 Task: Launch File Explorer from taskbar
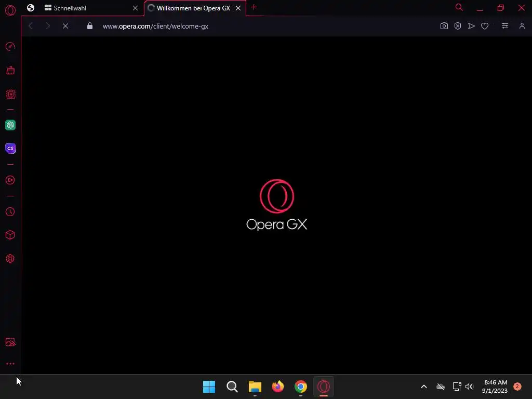click(255, 387)
